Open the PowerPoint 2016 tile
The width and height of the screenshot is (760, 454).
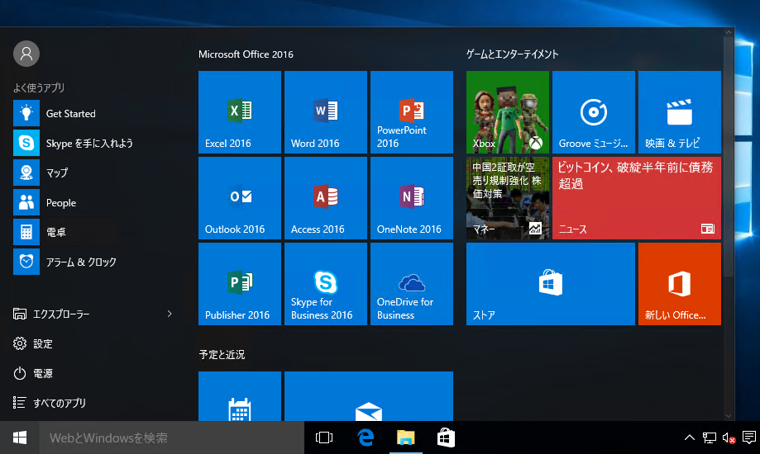point(412,112)
